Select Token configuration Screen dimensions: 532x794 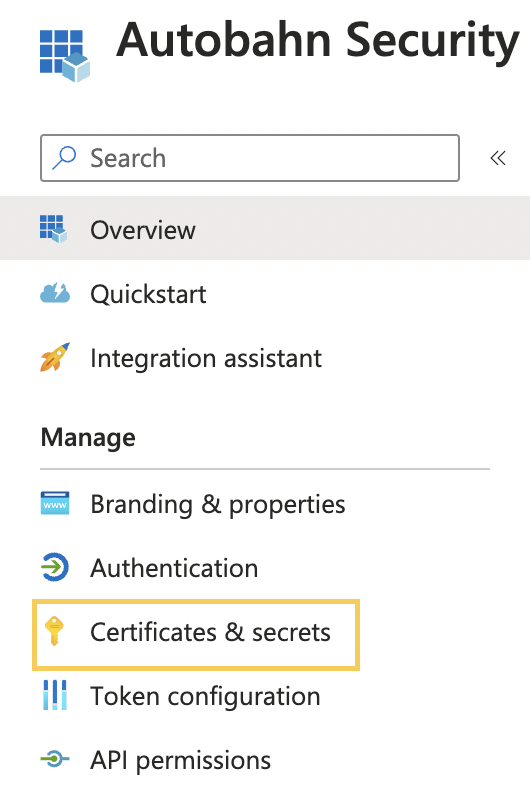pos(265,695)
